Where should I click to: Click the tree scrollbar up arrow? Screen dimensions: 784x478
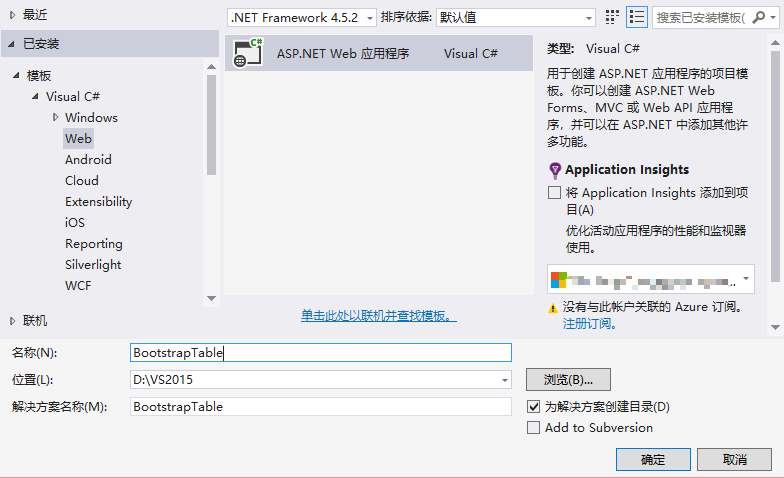point(212,66)
